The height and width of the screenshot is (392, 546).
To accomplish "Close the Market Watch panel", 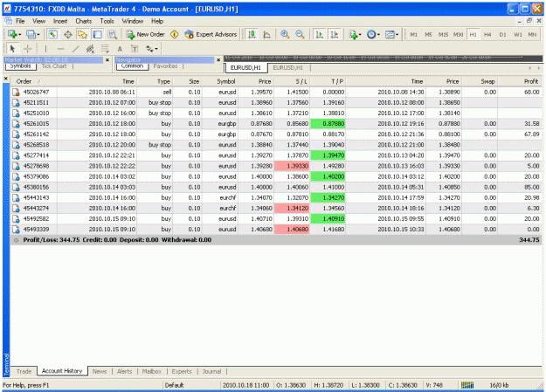I will click(x=107, y=60).
